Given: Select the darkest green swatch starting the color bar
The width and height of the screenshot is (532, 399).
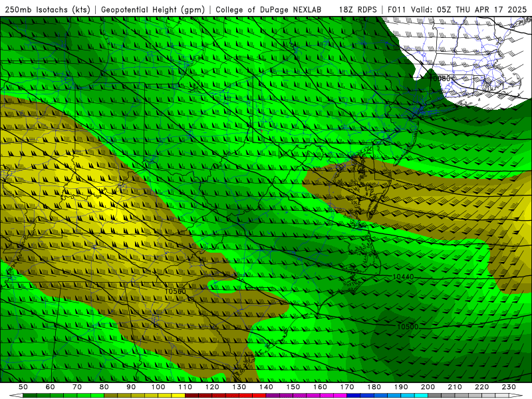Looking at the screenshot, I should click(x=30, y=396).
